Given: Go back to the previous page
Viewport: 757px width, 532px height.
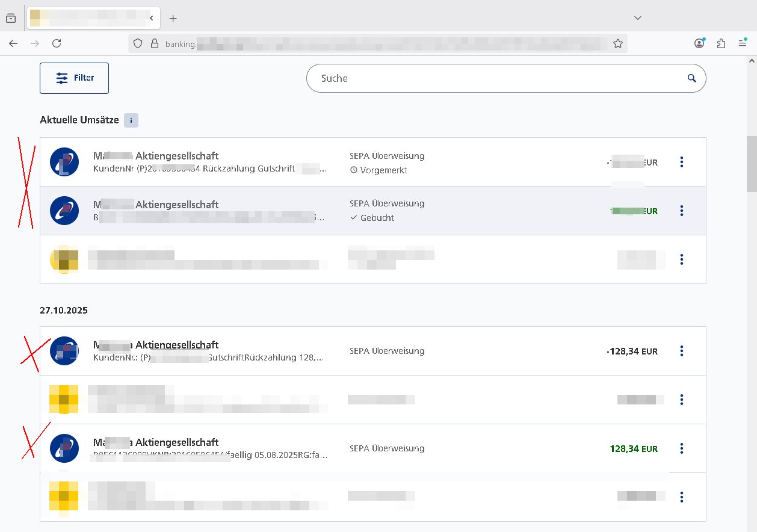Looking at the screenshot, I should [13, 43].
